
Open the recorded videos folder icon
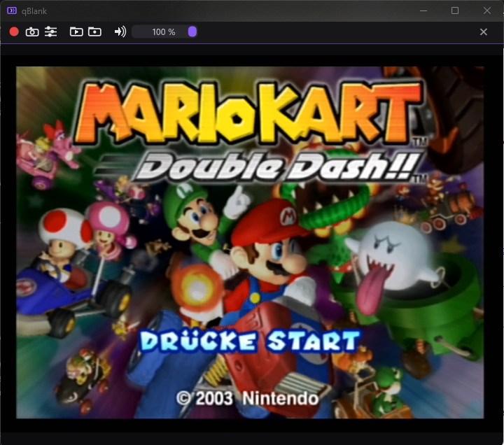click(x=76, y=31)
